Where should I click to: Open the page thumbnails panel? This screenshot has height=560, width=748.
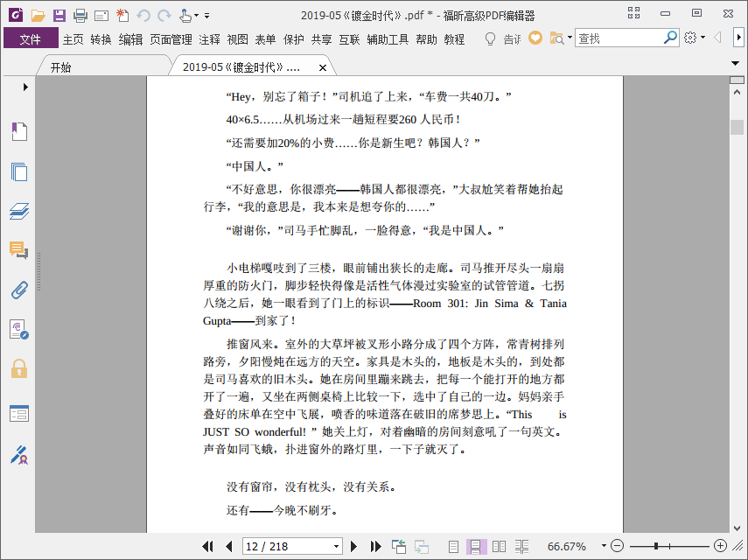point(19,171)
